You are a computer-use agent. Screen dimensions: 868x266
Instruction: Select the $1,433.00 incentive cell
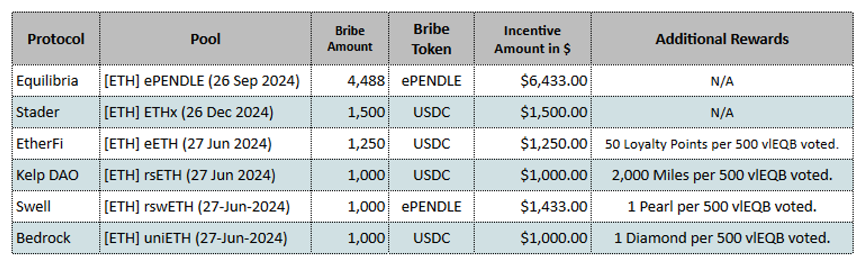tap(553, 206)
